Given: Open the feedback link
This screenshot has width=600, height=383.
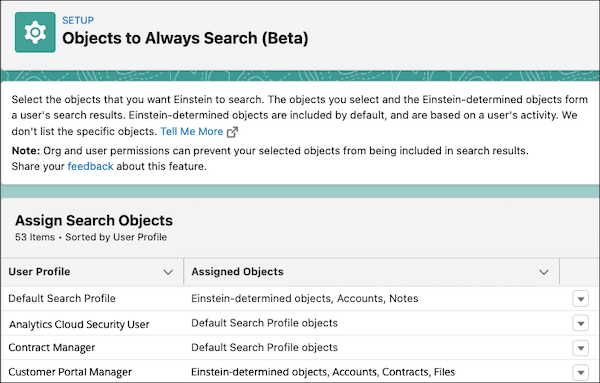Looking at the screenshot, I should [x=90, y=166].
